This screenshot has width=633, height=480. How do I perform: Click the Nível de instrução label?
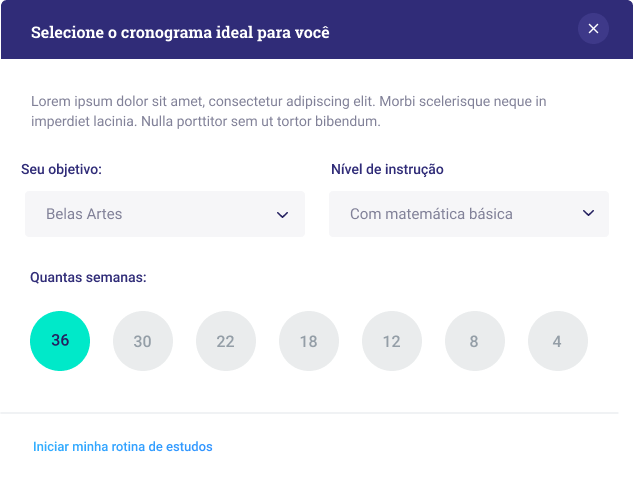[387, 169]
